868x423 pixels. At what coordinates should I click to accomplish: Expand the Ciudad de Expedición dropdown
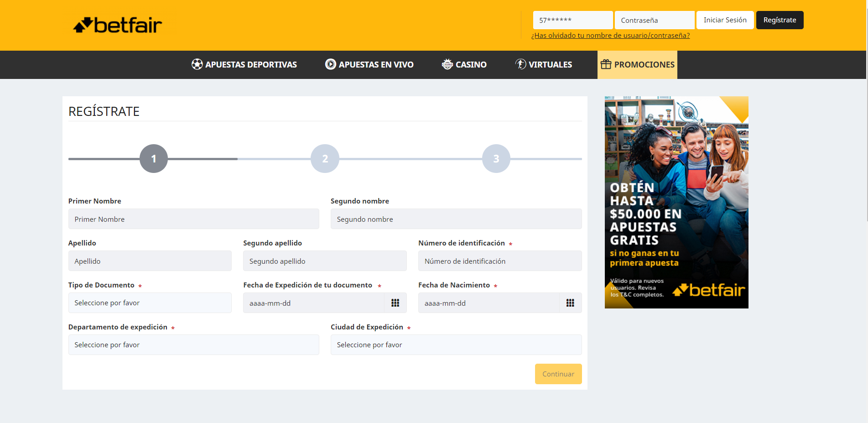456,345
